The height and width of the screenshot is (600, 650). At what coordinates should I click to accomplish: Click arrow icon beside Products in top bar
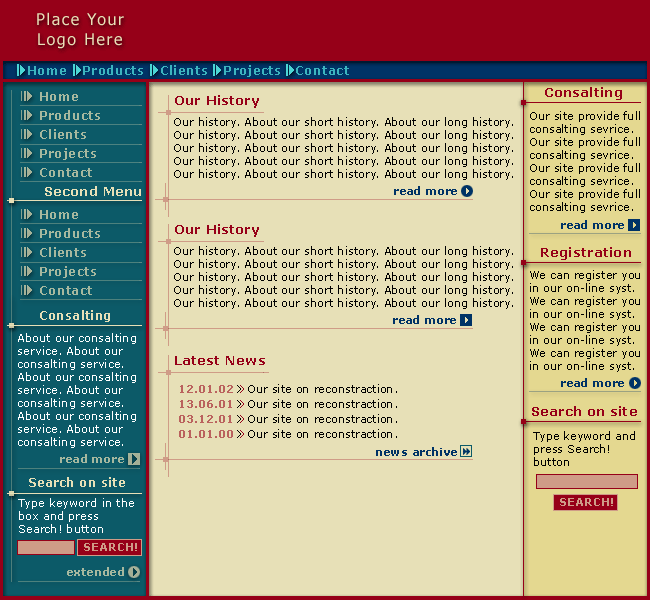pyautogui.click(x=77, y=70)
